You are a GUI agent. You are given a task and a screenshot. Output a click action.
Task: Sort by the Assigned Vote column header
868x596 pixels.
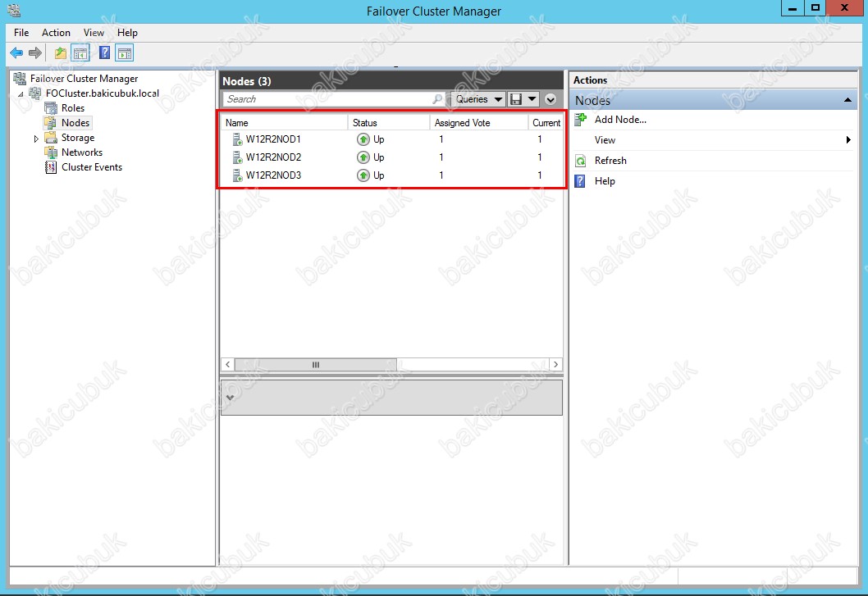[479, 123]
